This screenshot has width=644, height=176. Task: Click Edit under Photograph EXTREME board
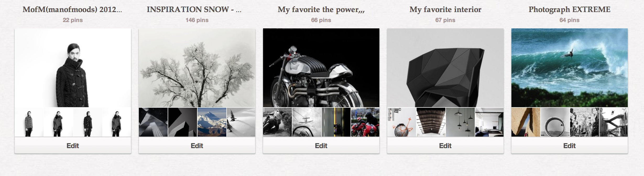click(x=570, y=145)
